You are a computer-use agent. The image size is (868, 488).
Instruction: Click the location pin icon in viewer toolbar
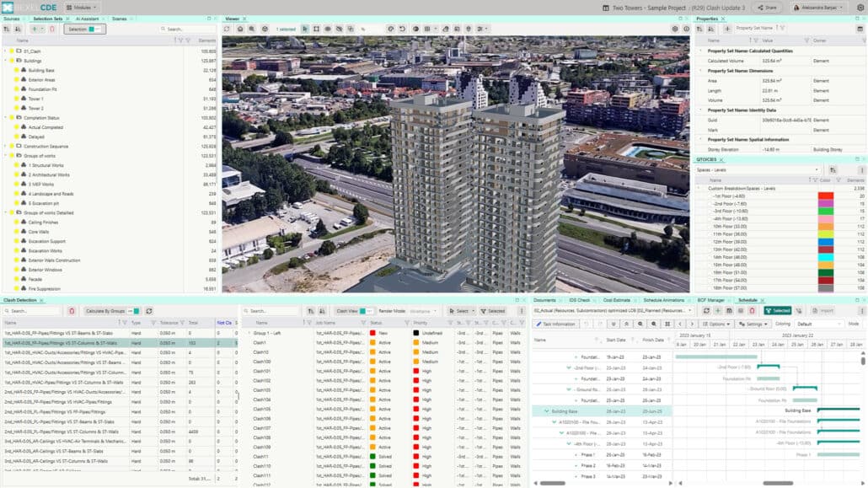(x=469, y=29)
